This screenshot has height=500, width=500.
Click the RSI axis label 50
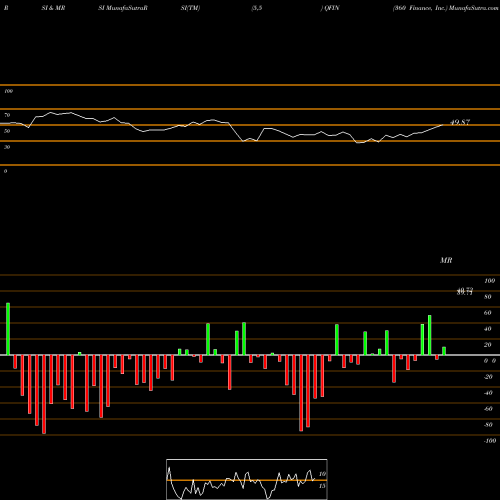tap(7, 131)
